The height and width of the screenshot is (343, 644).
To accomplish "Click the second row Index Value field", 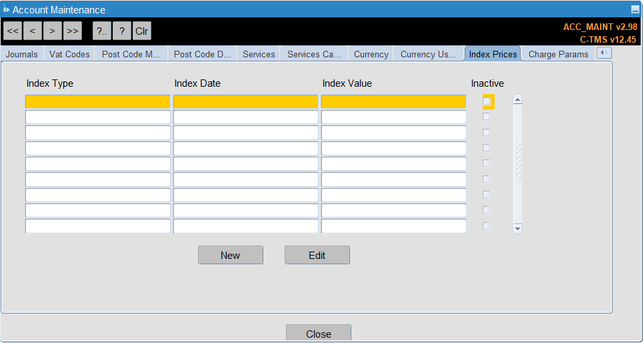I will [394, 117].
